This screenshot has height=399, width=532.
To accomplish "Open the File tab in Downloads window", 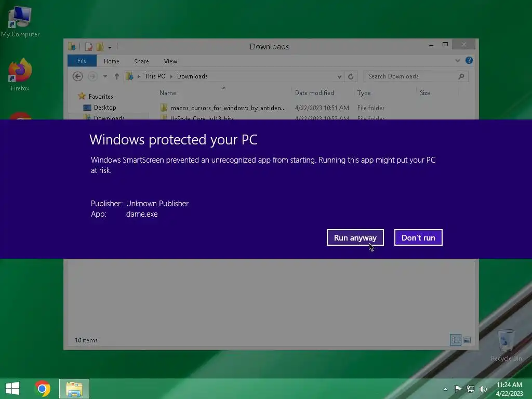I will (82, 61).
